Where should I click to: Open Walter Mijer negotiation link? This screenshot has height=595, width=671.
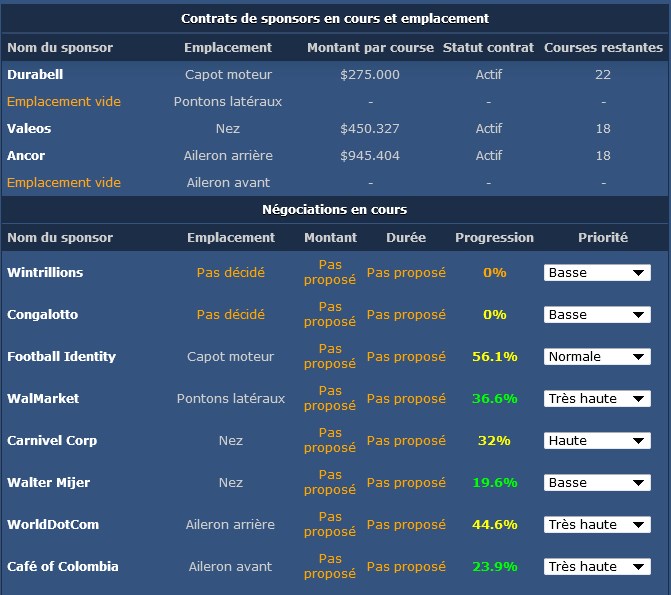click(48, 482)
